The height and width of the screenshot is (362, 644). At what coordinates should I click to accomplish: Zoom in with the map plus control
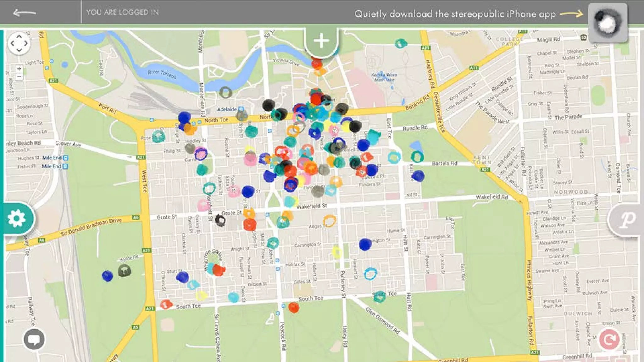tap(19, 69)
